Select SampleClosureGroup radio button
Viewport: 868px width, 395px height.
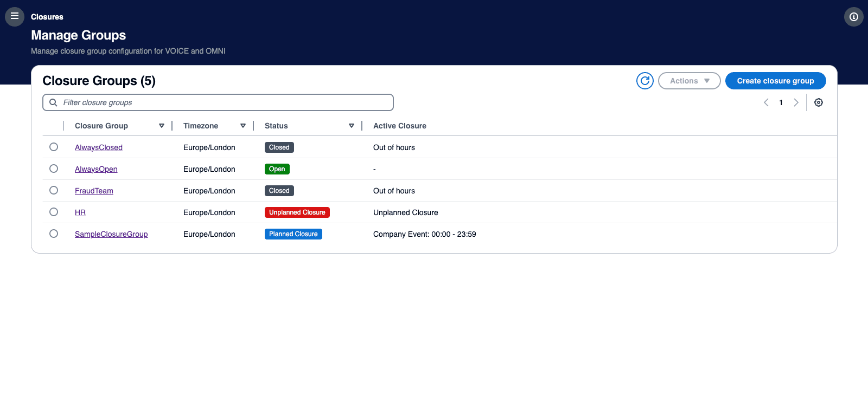pos(54,234)
